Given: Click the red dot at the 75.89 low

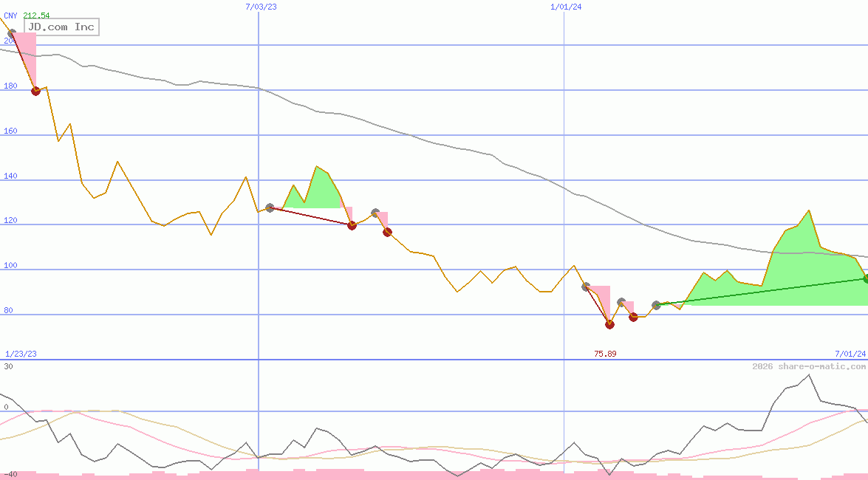Looking at the screenshot, I should (609, 324).
